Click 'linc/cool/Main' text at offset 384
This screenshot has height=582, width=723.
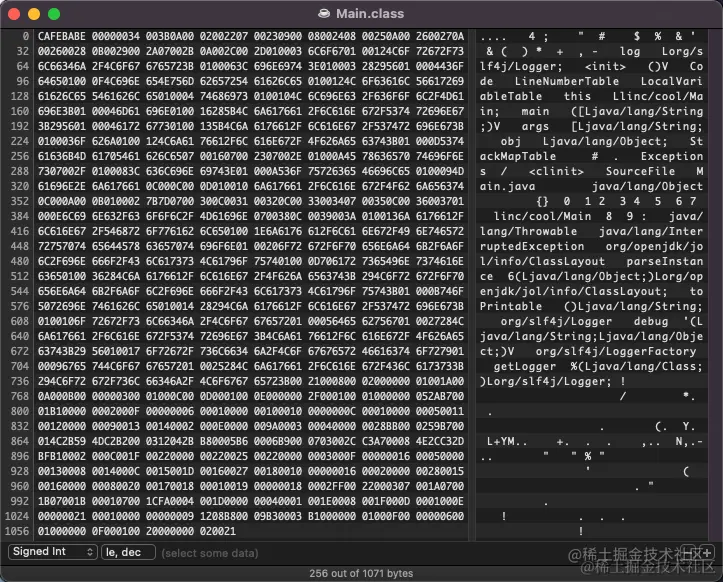tap(542, 216)
